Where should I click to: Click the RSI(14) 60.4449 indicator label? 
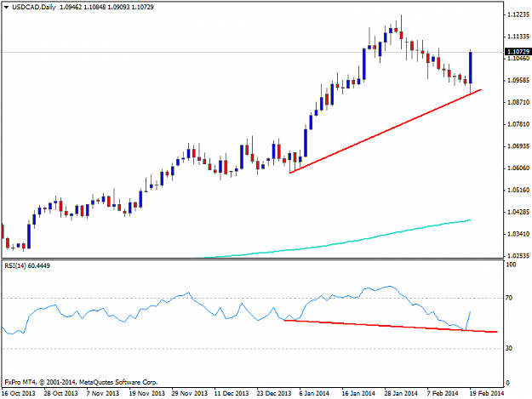[27, 265]
